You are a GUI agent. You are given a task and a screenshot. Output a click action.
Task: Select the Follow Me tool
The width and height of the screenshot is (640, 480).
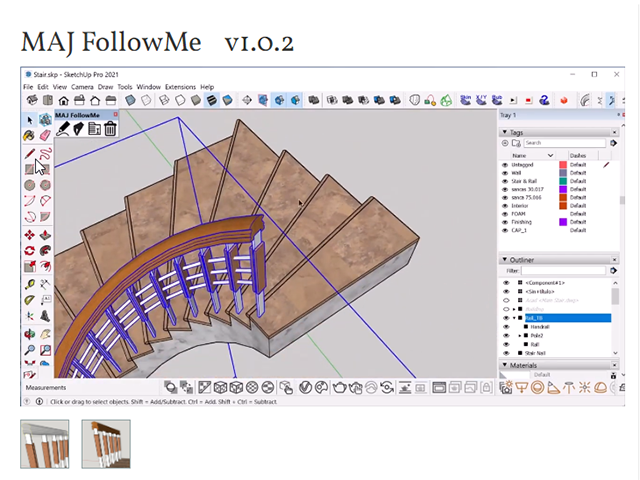(45, 251)
